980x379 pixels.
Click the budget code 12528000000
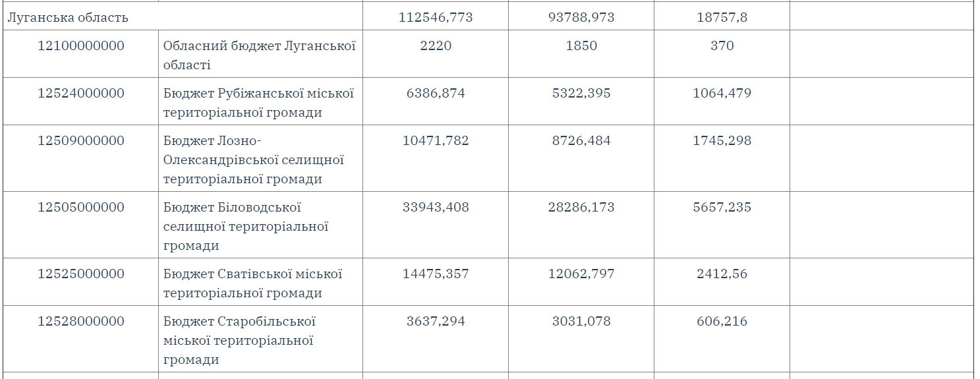81,322
